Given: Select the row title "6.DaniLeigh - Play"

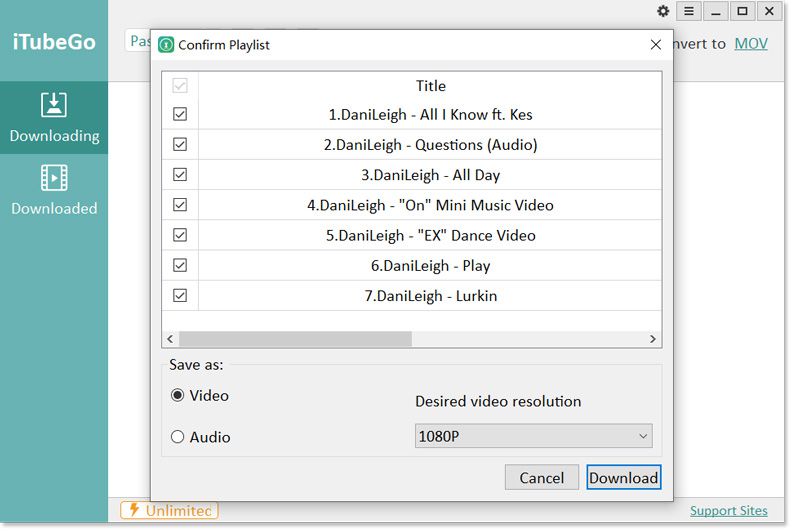Looking at the screenshot, I should click(430, 266).
